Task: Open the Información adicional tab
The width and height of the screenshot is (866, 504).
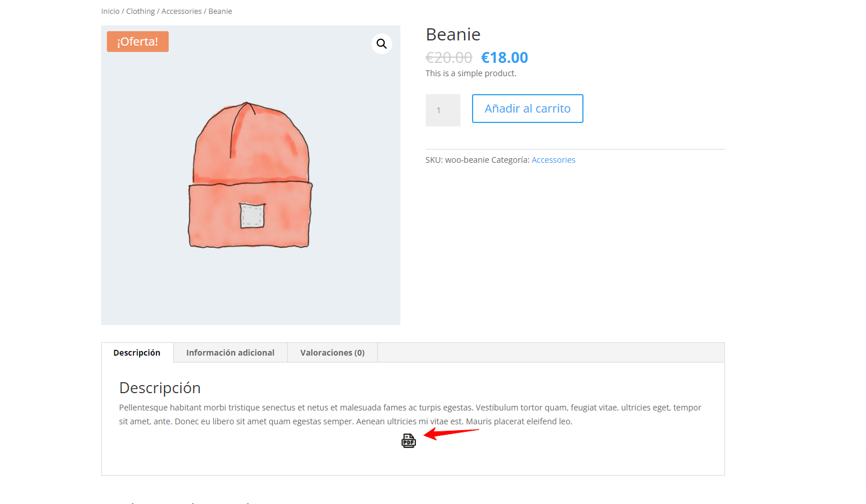Action: (231, 353)
